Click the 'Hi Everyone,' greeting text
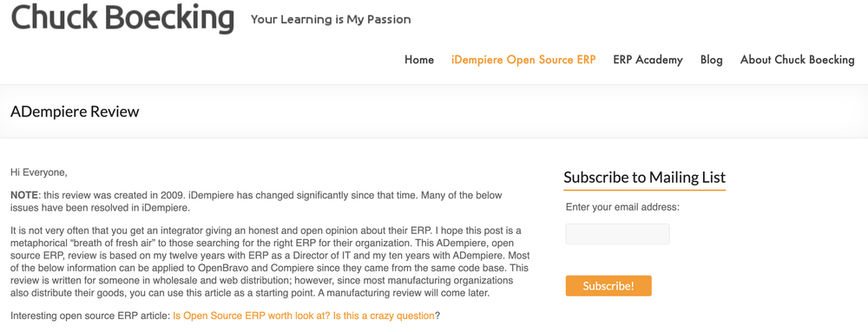868x332 pixels. click(39, 173)
